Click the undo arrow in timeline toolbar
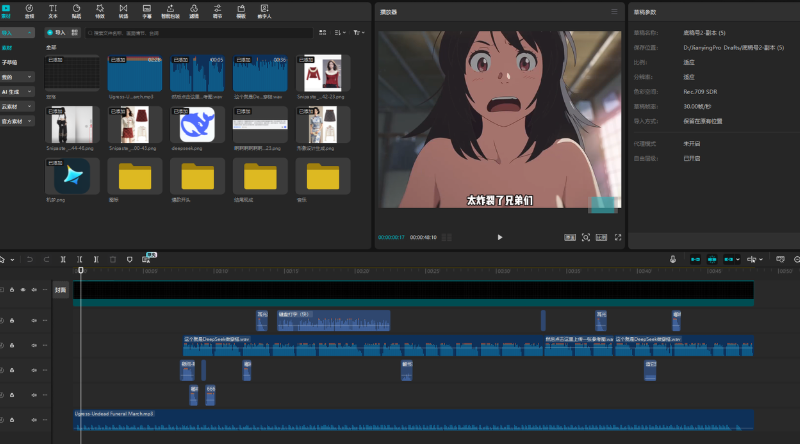Image resolution: width=800 pixels, height=444 pixels. click(x=30, y=259)
